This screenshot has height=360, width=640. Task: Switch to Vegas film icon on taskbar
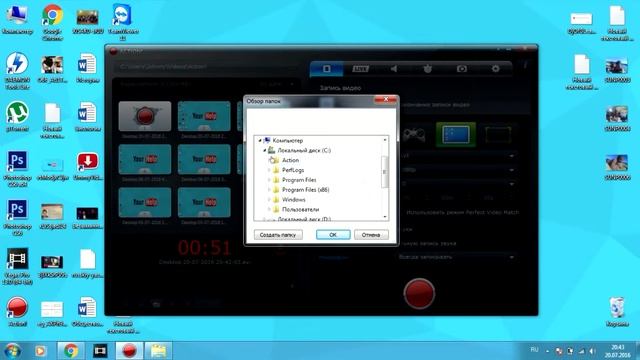[x=100, y=351]
